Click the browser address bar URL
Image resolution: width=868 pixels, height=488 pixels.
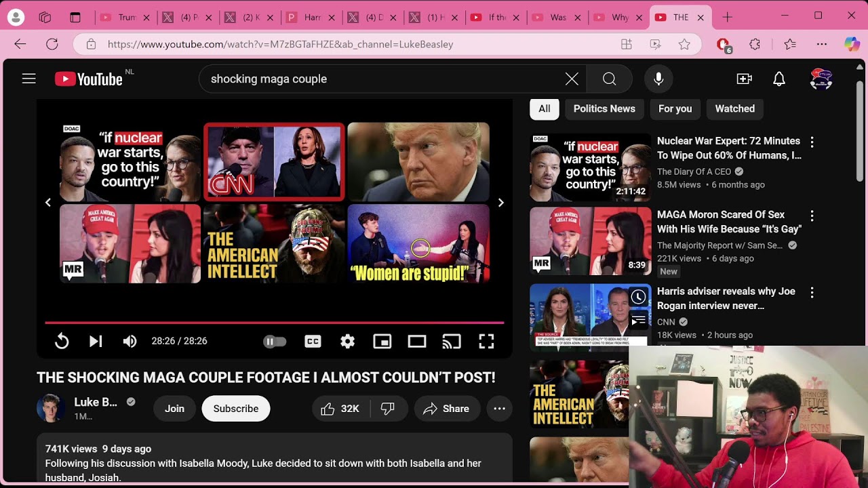[280, 44]
